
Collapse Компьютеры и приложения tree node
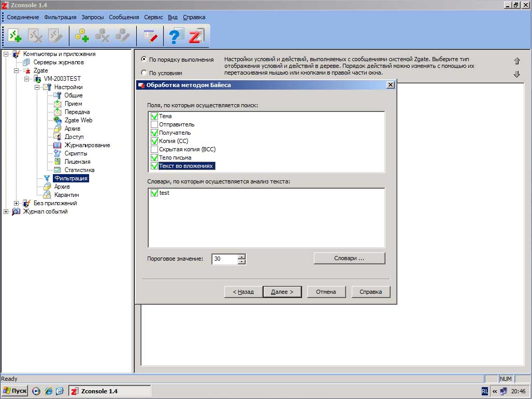pyautogui.click(x=6, y=54)
